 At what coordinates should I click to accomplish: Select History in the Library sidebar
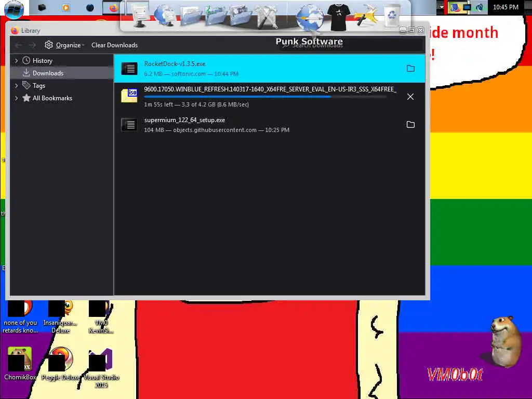tap(43, 61)
